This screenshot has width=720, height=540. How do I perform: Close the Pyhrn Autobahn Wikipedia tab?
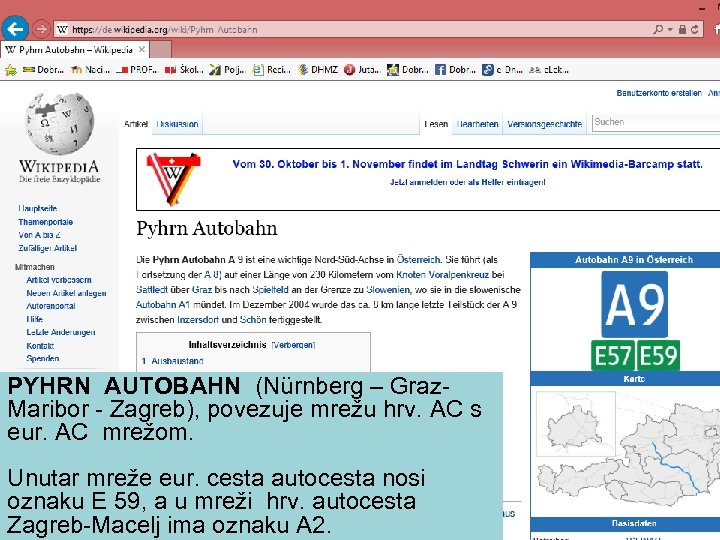point(142,49)
